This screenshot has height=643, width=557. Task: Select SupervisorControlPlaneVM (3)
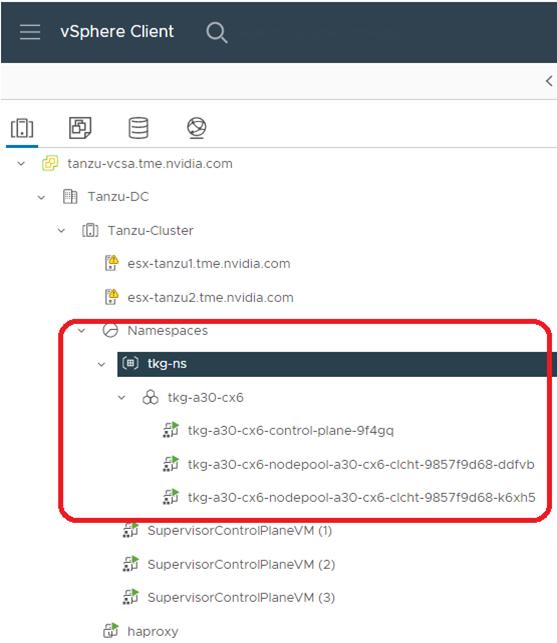click(241, 597)
